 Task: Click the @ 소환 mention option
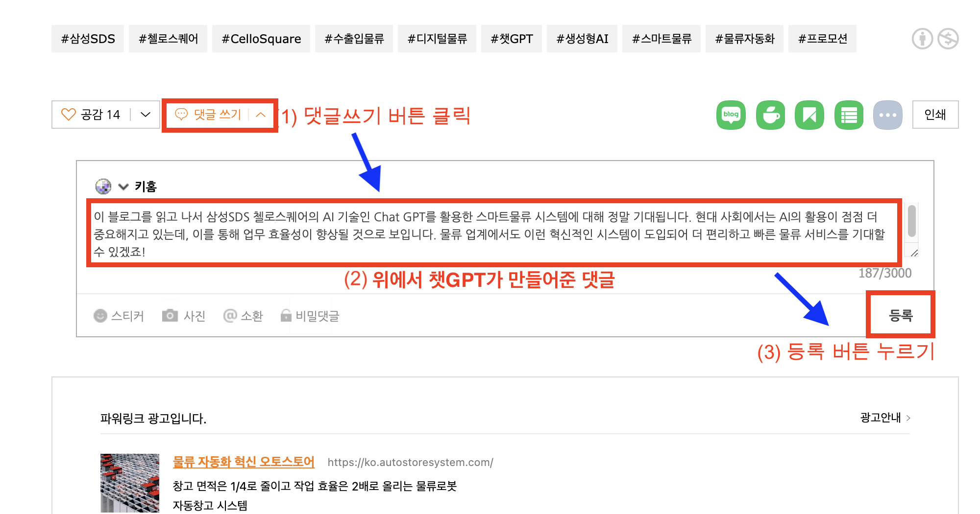point(243,316)
